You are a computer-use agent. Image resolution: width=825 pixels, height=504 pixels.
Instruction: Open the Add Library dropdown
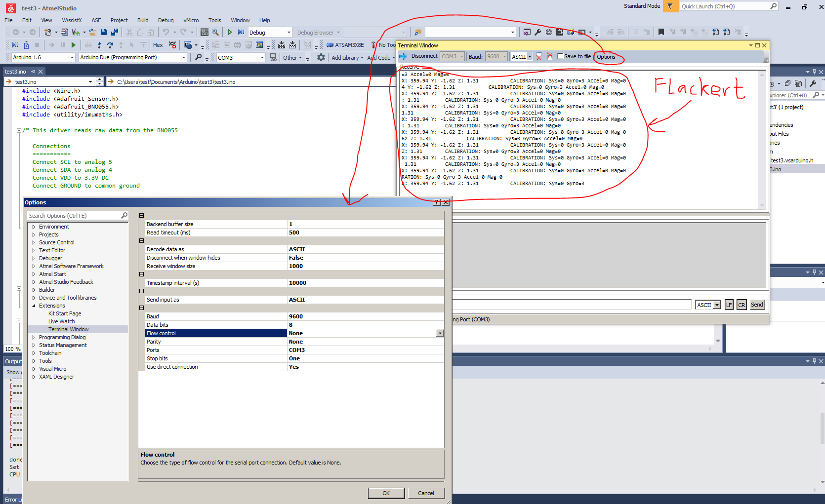point(347,58)
